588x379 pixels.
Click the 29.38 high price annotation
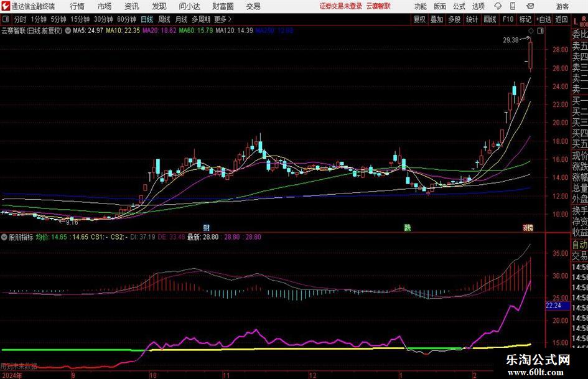pos(511,40)
